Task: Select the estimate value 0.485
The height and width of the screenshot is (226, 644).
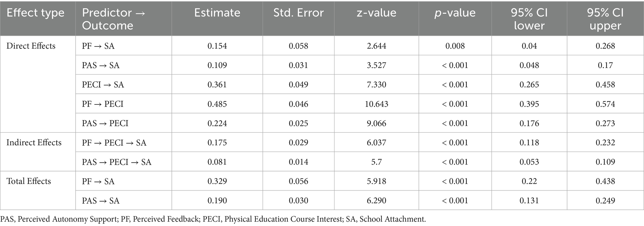Action: tap(217, 104)
